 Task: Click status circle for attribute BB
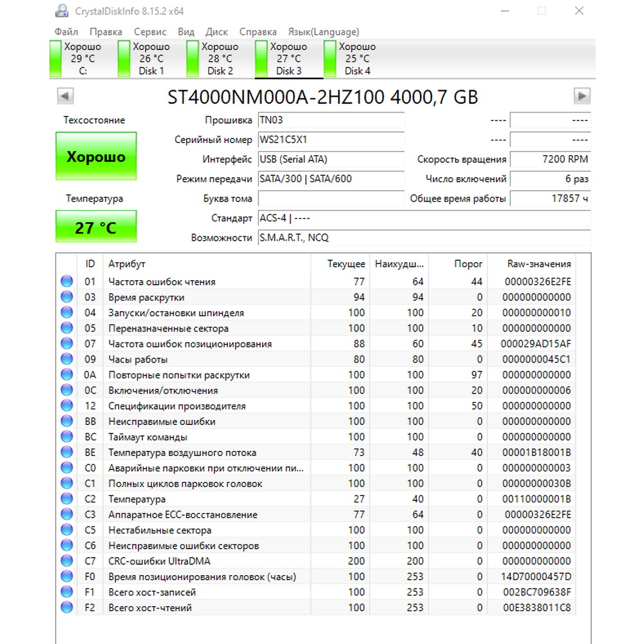(x=66, y=421)
